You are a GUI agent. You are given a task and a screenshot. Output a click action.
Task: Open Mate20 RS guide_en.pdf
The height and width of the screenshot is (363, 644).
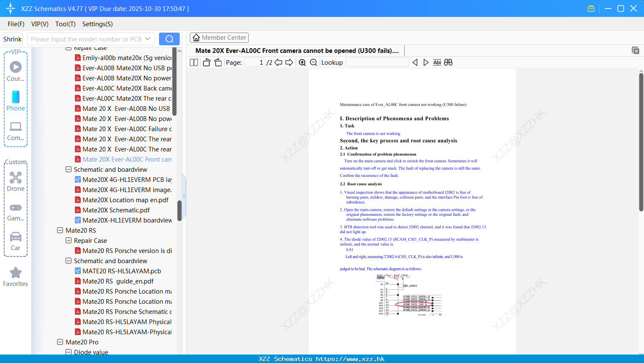(x=118, y=281)
